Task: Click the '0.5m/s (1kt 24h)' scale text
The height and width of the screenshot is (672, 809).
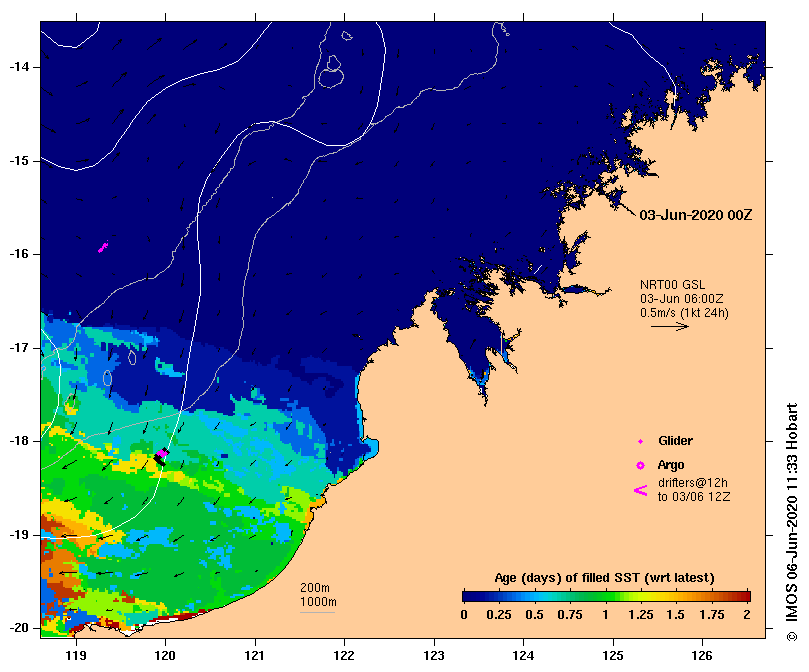Action: (x=684, y=313)
